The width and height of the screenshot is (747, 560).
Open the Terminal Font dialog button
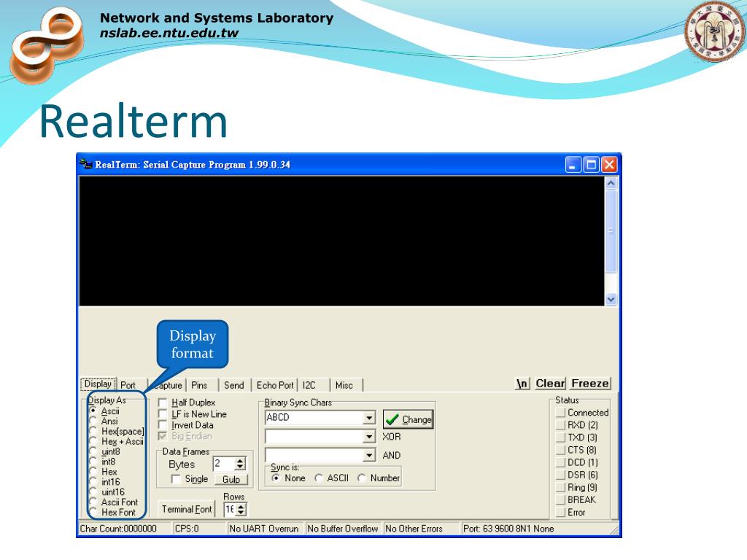click(x=187, y=509)
